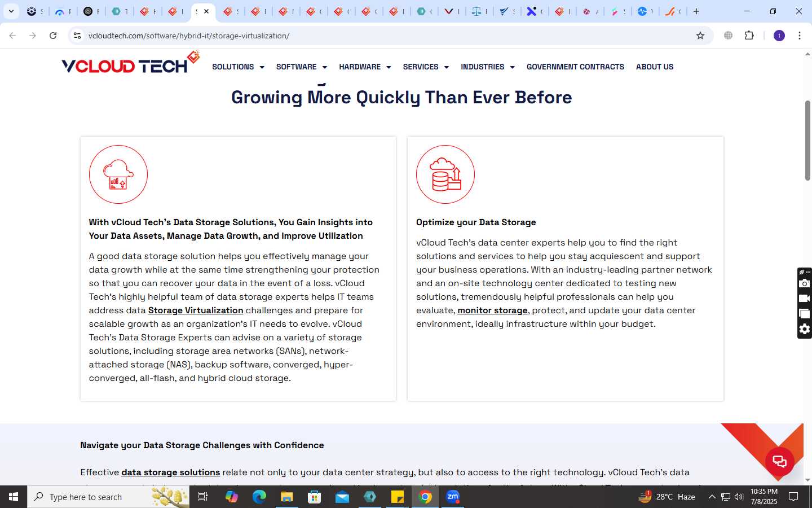
Task: Click the cloud analytics circle icon
Action: (118, 174)
